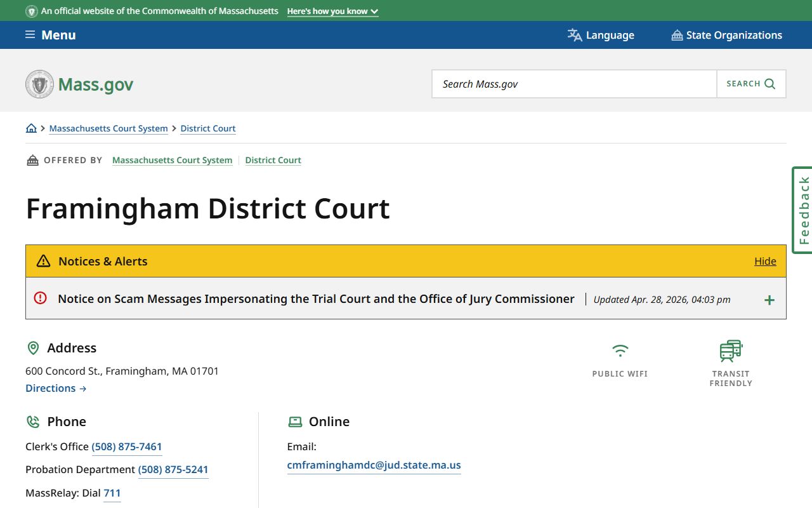This screenshot has height=508, width=812.
Task: Open the Feedback side tab
Action: point(802,210)
